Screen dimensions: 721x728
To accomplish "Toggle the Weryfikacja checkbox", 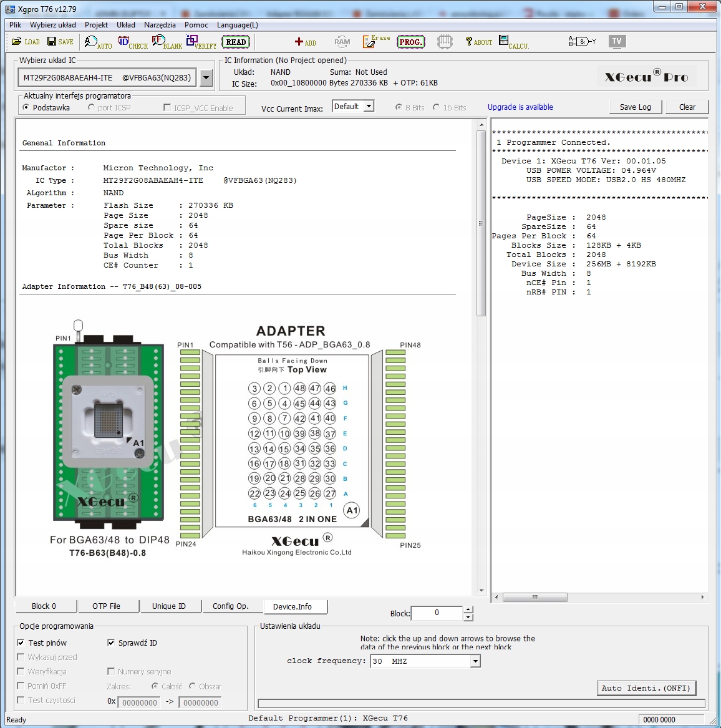I will tap(21, 671).
